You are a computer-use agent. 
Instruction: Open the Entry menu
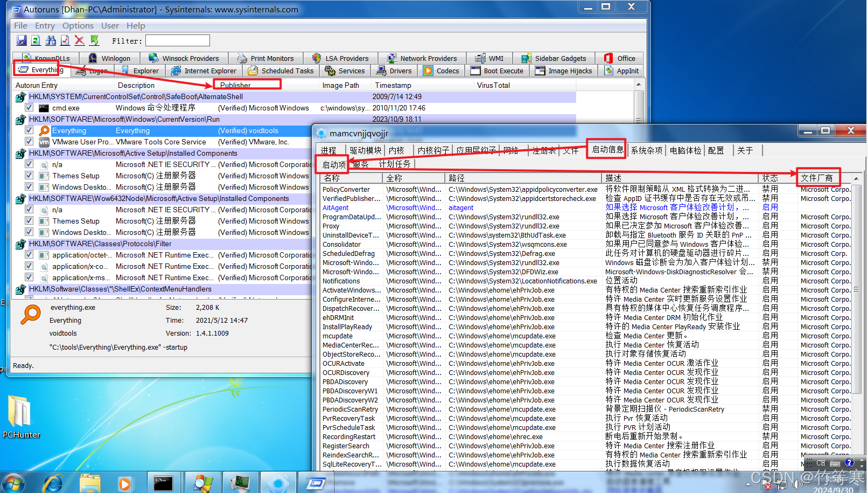click(45, 26)
